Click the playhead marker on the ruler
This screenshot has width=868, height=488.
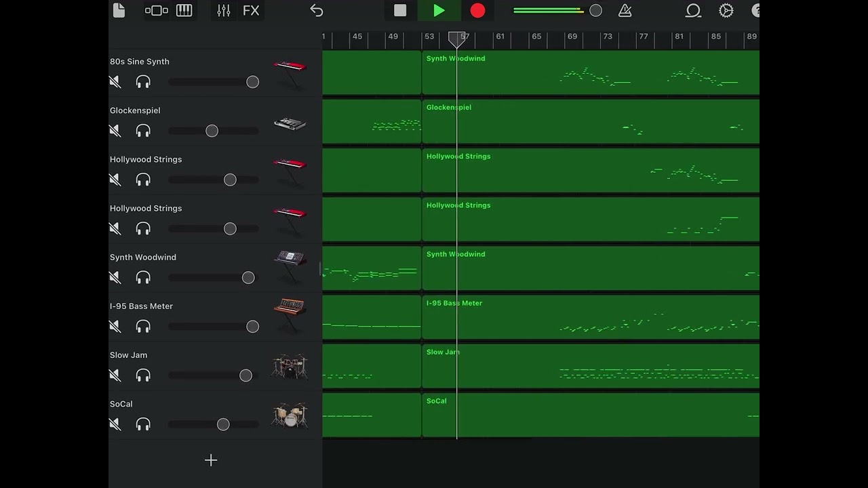click(x=457, y=39)
